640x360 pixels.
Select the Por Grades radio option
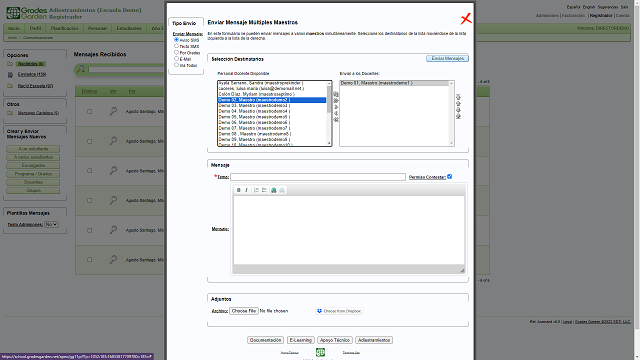click(x=176, y=52)
